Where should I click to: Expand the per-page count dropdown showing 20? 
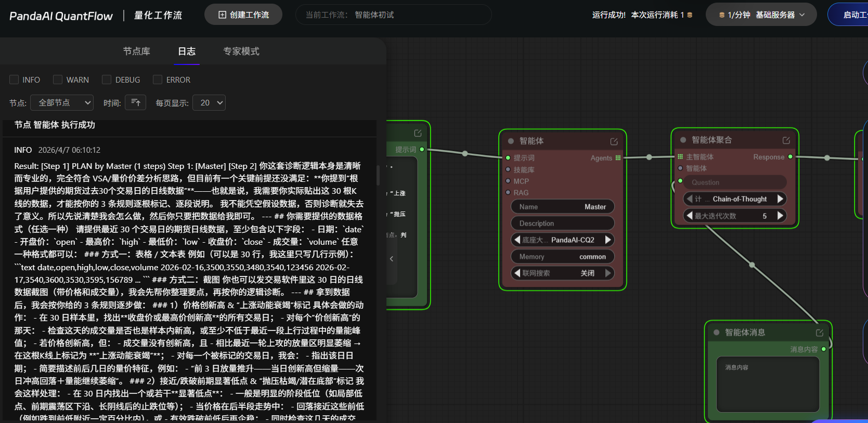[209, 103]
